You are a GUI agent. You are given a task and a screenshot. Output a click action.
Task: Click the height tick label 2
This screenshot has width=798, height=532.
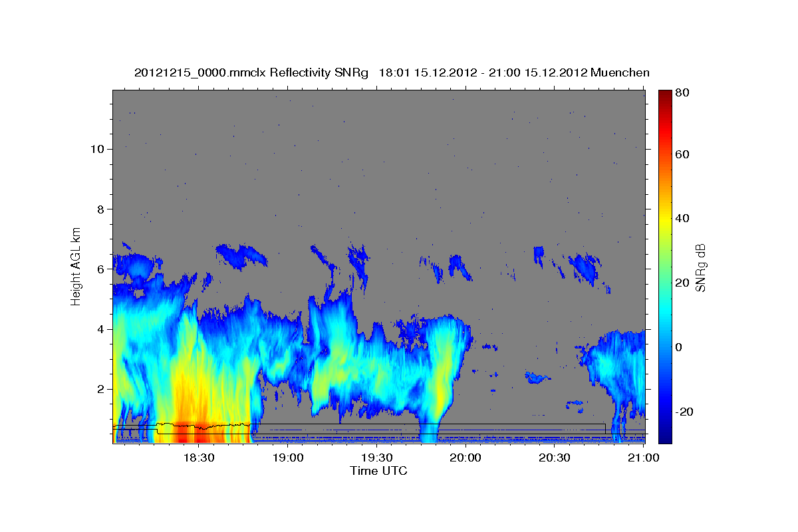click(x=100, y=388)
